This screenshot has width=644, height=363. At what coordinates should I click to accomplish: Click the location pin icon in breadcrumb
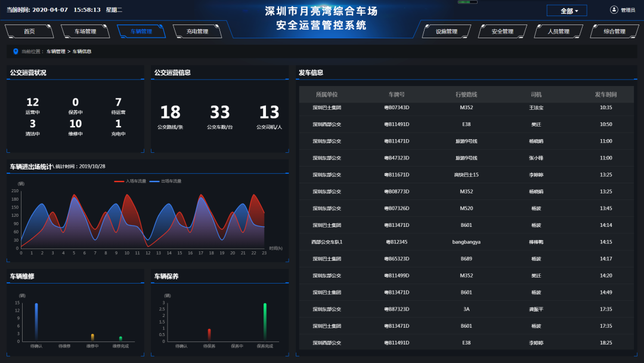(16, 51)
